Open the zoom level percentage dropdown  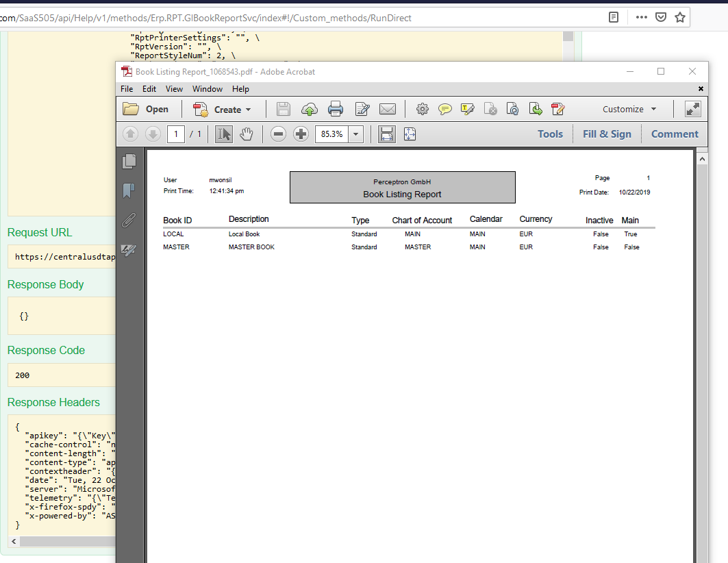(355, 134)
